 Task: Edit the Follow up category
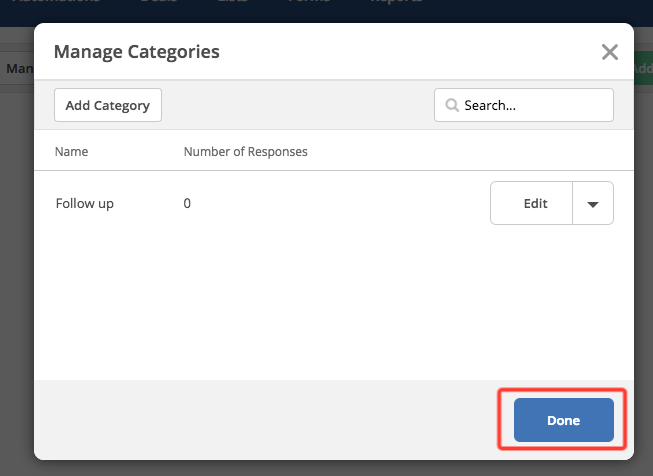click(x=534, y=203)
